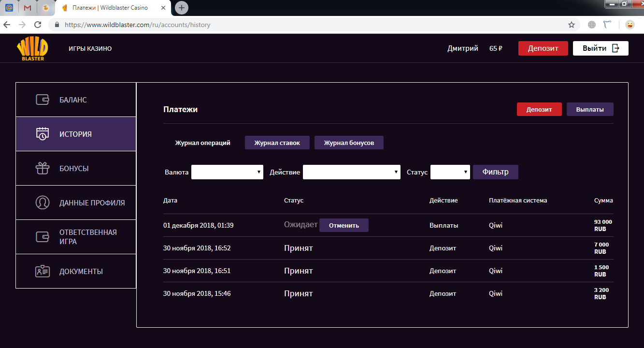Click the calendar clock icon next to История
Viewport: 644px width, 348px height.
click(43, 134)
